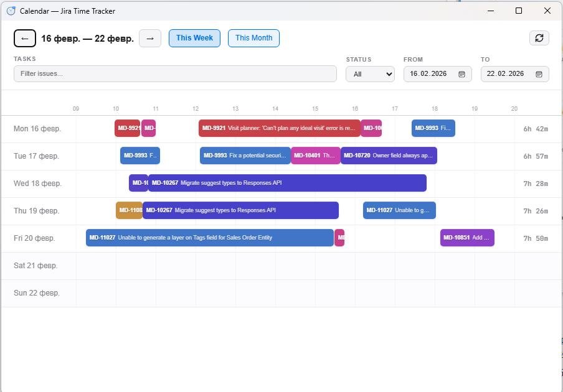This screenshot has width=563, height=392.
Task: Advance to next week with right arrow
Action: pyautogui.click(x=150, y=39)
